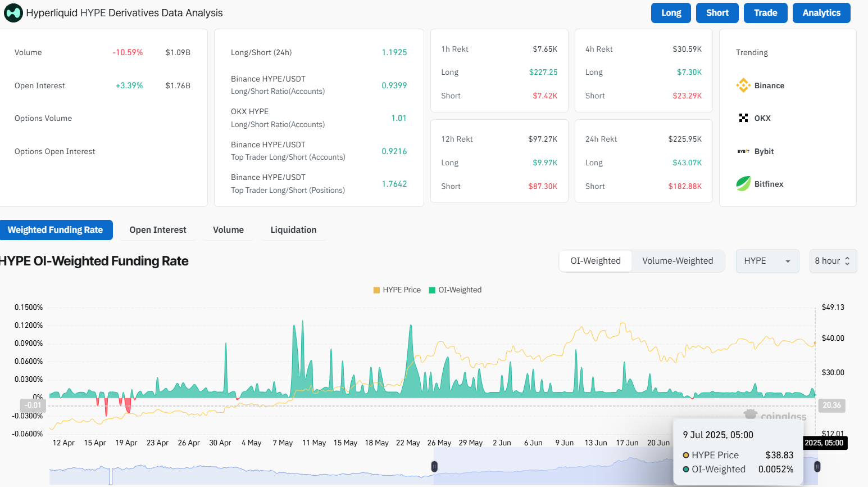The height and width of the screenshot is (487, 868).
Task: Click the Options Volume label
Action: click(43, 118)
